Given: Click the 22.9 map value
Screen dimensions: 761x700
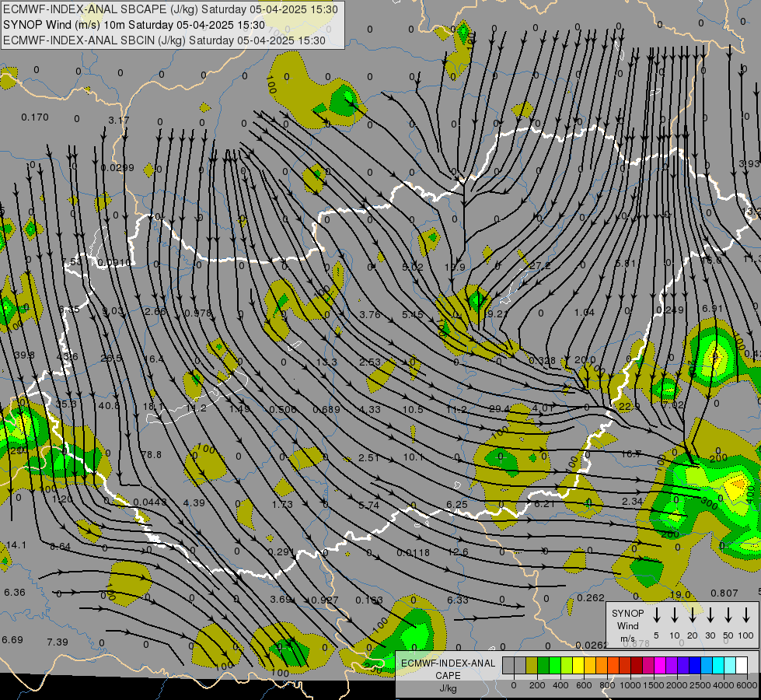Looking at the screenshot, I should (x=630, y=406).
